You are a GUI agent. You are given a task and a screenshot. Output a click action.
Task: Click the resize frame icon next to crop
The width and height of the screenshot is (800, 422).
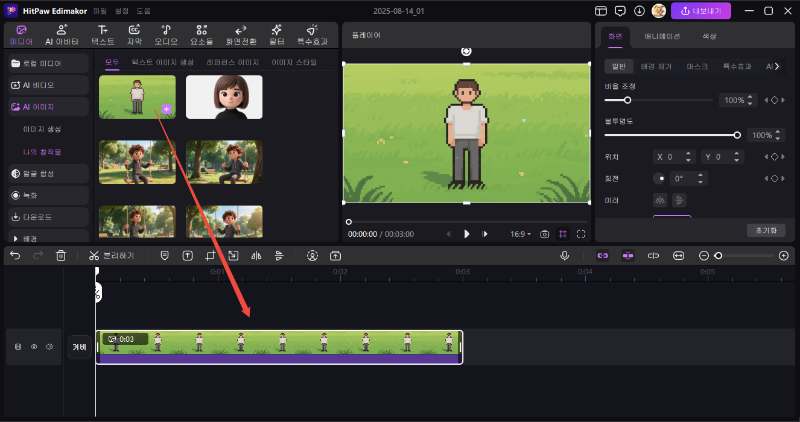[x=233, y=256]
